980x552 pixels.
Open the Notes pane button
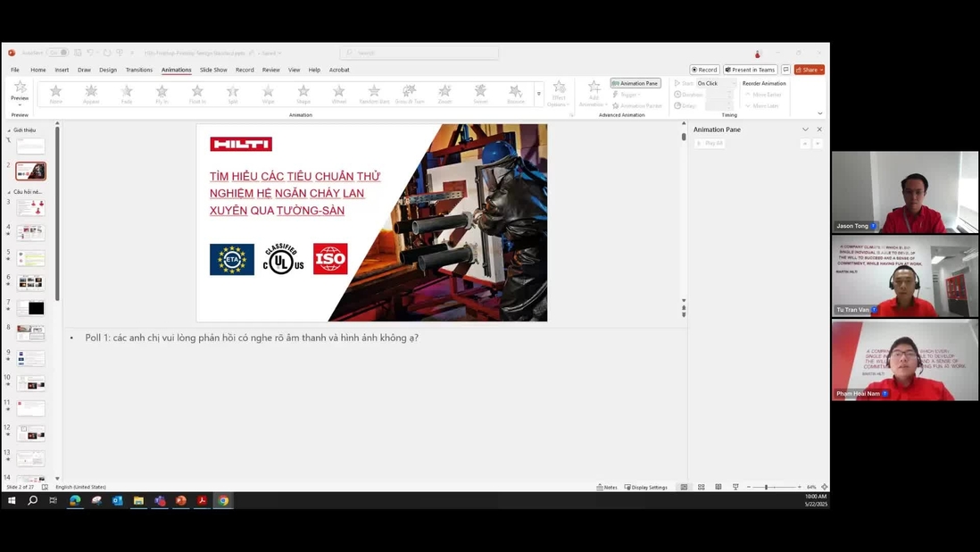(x=607, y=487)
